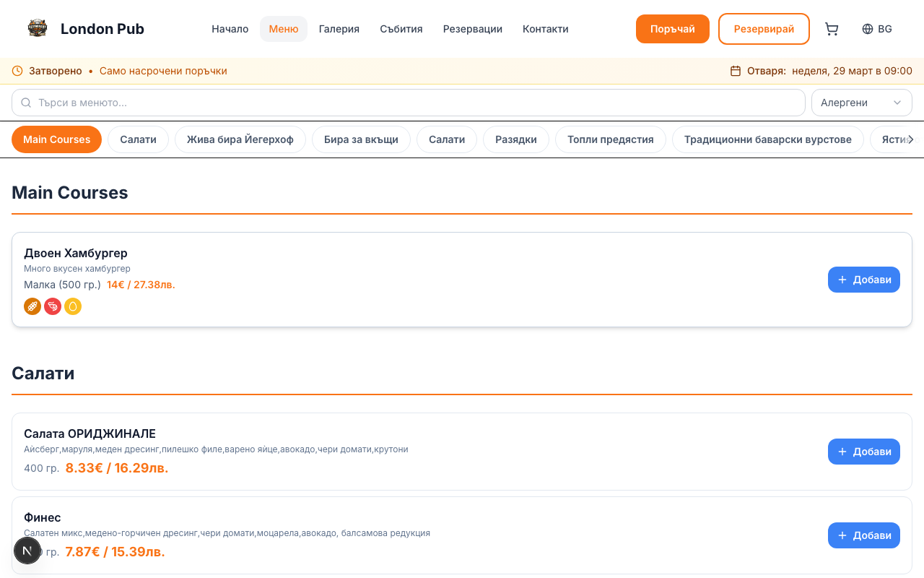Click the egg allergen icon
The width and height of the screenshot is (924, 578).
click(x=73, y=306)
